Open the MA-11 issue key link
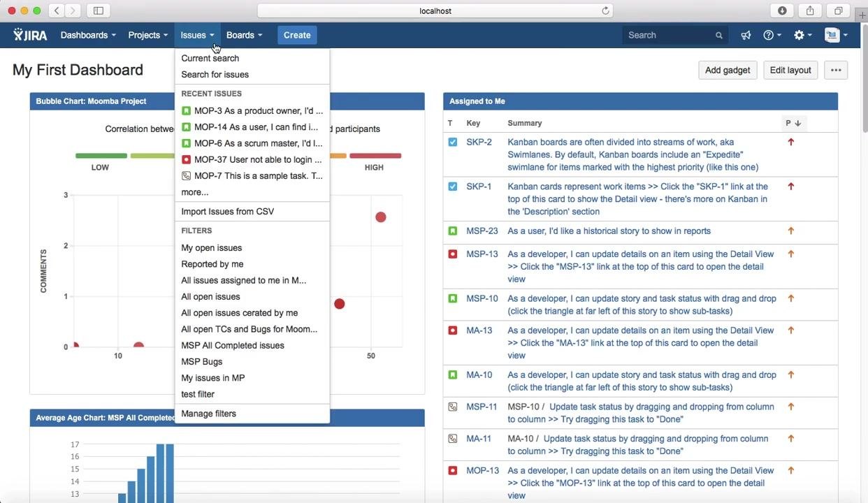 pos(479,439)
